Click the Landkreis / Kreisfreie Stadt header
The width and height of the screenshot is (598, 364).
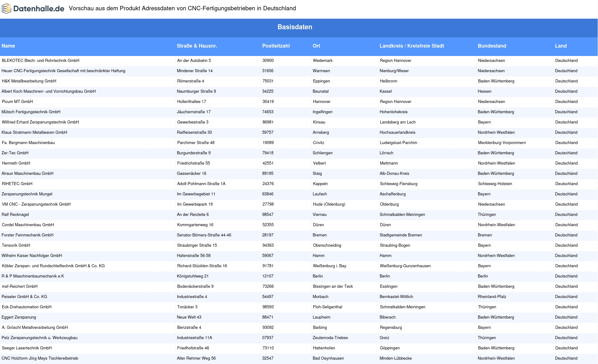[411, 46]
